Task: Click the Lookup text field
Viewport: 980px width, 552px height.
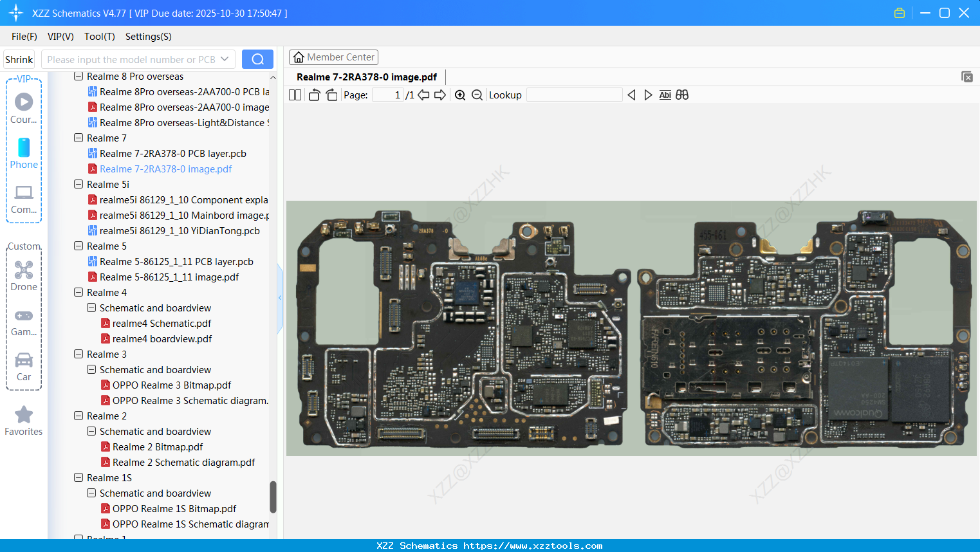Action: click(x=574, y=95)
